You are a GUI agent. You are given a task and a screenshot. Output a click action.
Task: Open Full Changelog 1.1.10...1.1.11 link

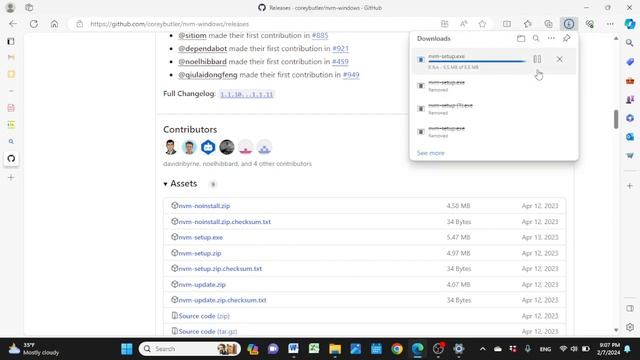tap(247, 94)
